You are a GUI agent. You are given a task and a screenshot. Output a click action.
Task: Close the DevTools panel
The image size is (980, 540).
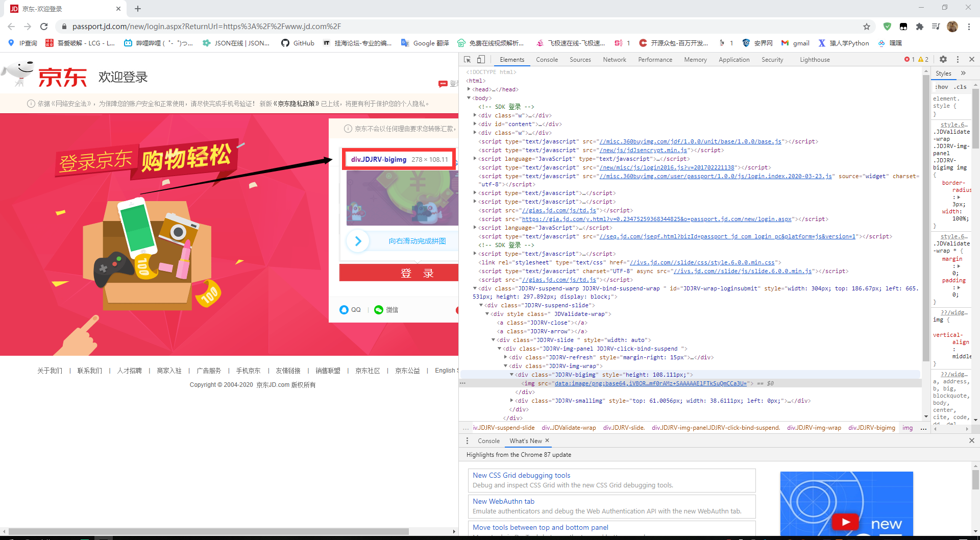(972, 59)
